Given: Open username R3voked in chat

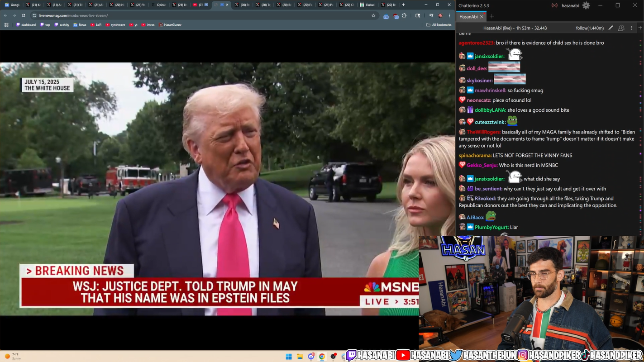Looking at the screenshot, I should click(485, 199).
